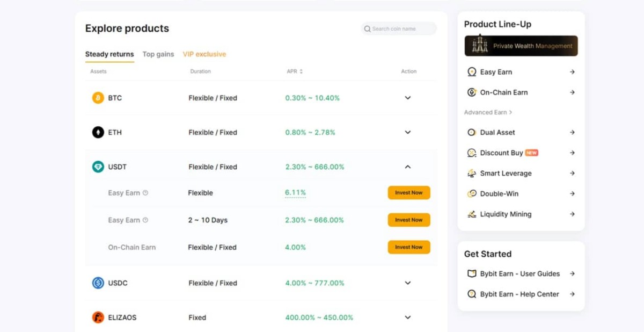Image resolution: width=644 pixels, height=332 pixels.
Task: Click the APR sort arrows
Action: (301, 71)
